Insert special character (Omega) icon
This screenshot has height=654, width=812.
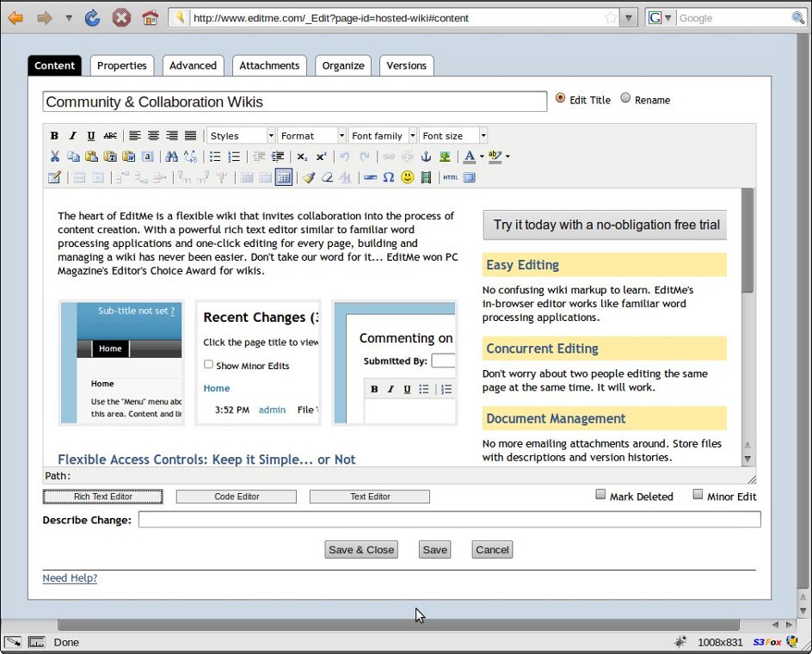tap(389, 177)
